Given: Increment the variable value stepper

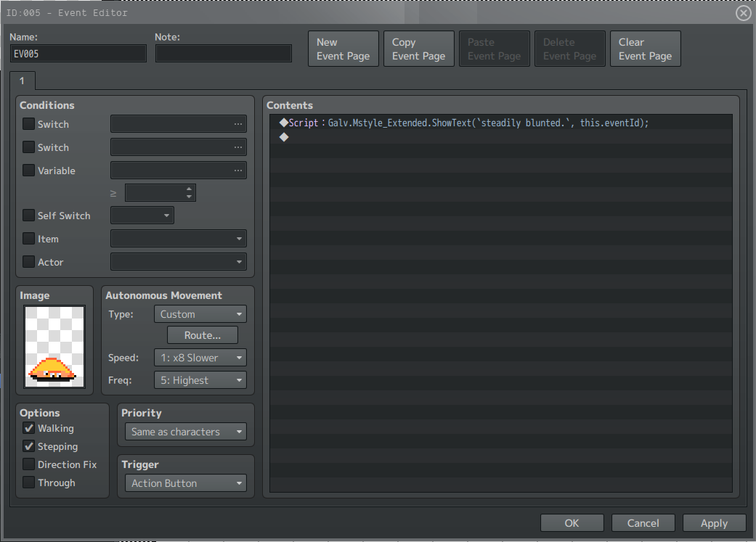Looking at the screenshot, I should click(x=189, y=189).
